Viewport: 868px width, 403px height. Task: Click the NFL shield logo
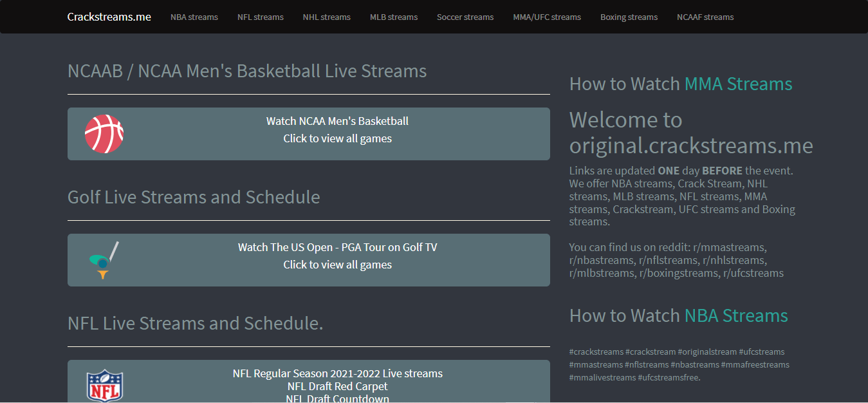click(x=105, y=386)
